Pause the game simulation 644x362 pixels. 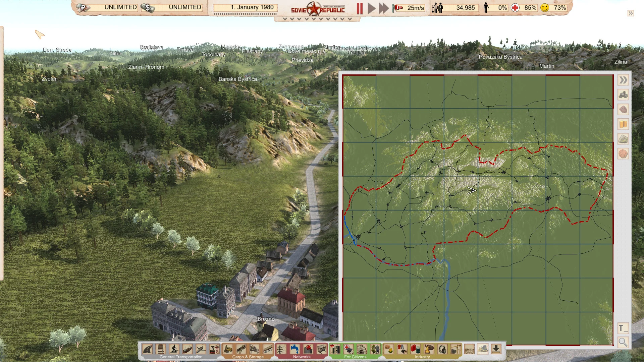(360, 8)
